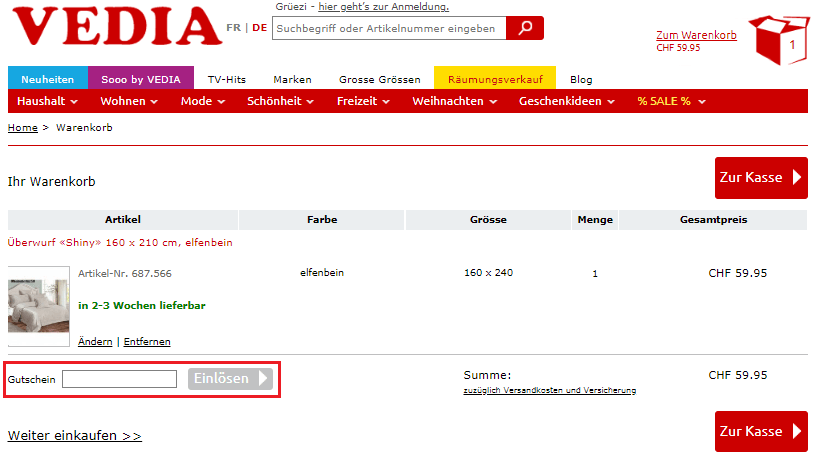Click the 'elfenbein' colour cell
This screenshot has height=461, width=813.
322,273
